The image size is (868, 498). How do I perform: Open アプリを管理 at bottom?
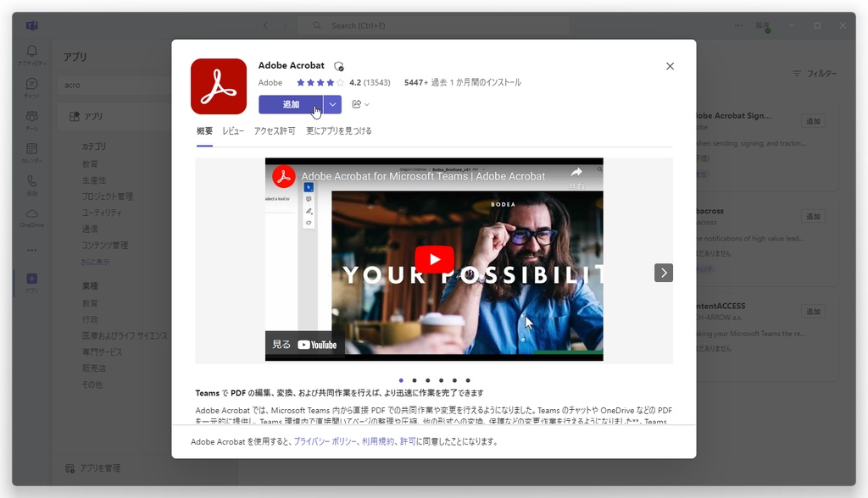point(93,468)
